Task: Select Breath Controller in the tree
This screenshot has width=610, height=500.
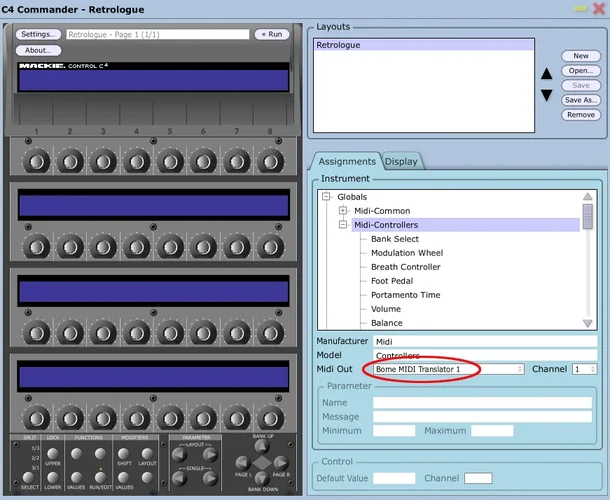Action: [406, 267]
